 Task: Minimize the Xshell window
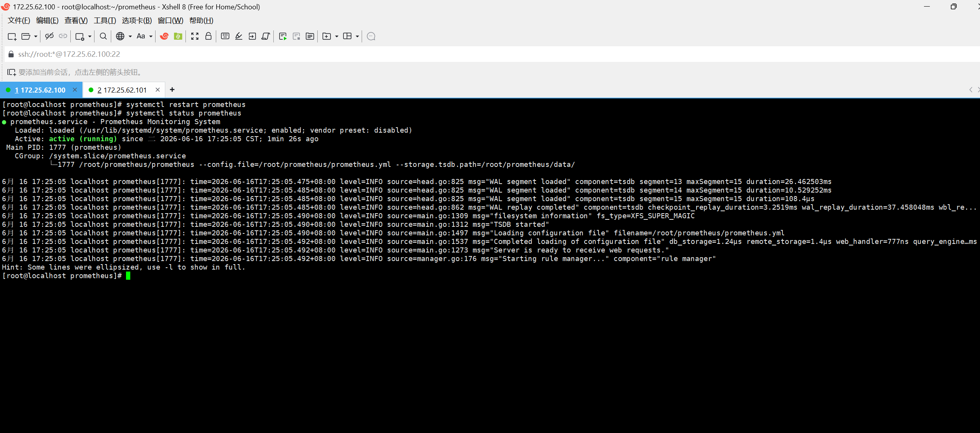coord(927,7)
